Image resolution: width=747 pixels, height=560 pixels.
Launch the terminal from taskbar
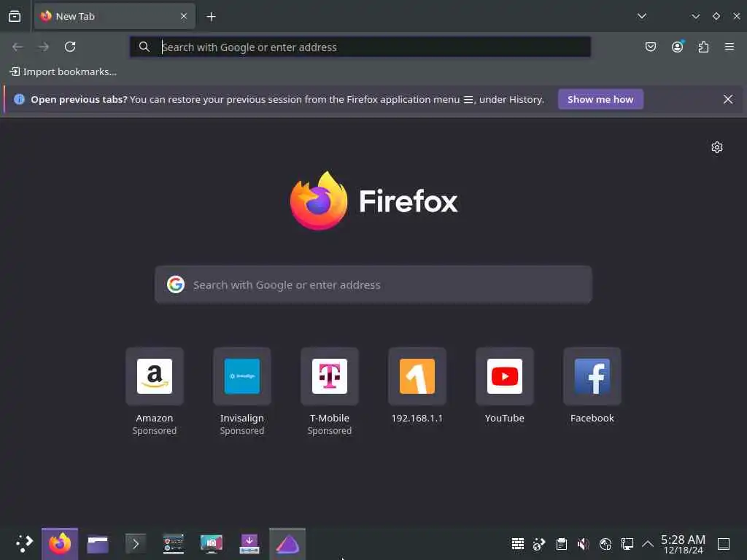click(x=135, y=544)
